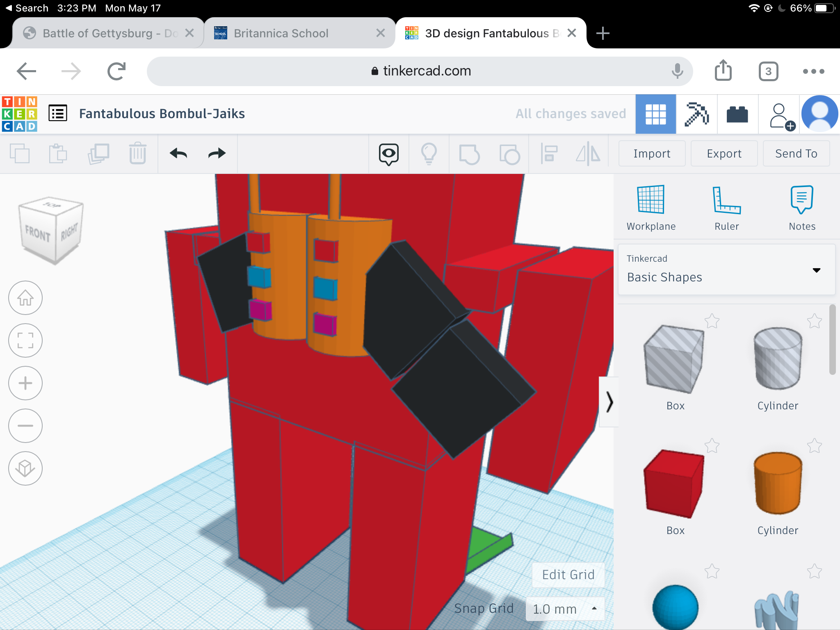This screenshot has width=840, height=630.
Task: Open the tab switcher showing 3
Action: point(768,71)
